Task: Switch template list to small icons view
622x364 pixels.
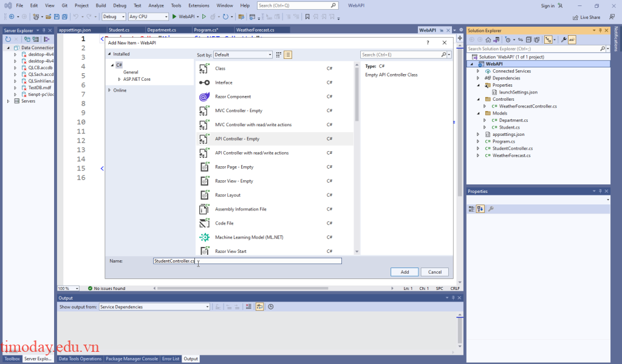Action: pyautogui.click(x=279, y=55)
